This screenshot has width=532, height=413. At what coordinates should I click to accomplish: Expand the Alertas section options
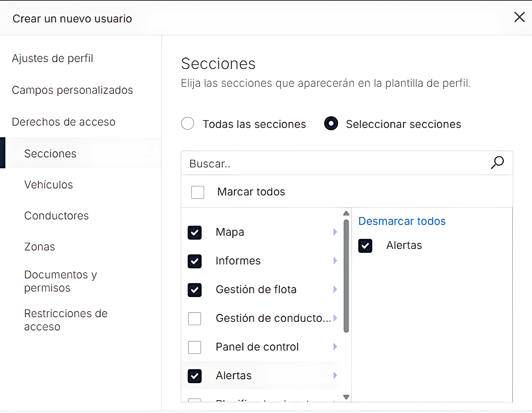335,376
